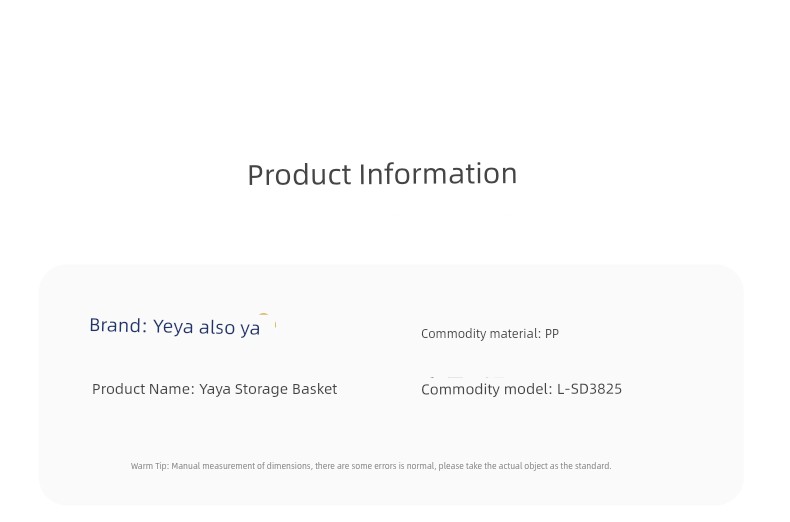This screenshot has height=522, width=790.
Task: Click the brand value "Yeya also ya"
Action: click(207, 327)
